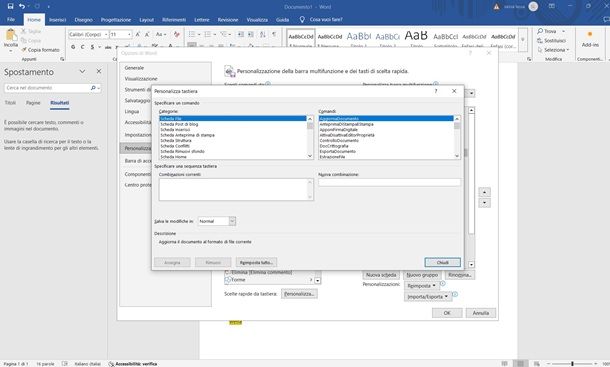Open the Spostamento pane options chevron
The height and width of the screenshot is (367, 610).
coord(82,72)
